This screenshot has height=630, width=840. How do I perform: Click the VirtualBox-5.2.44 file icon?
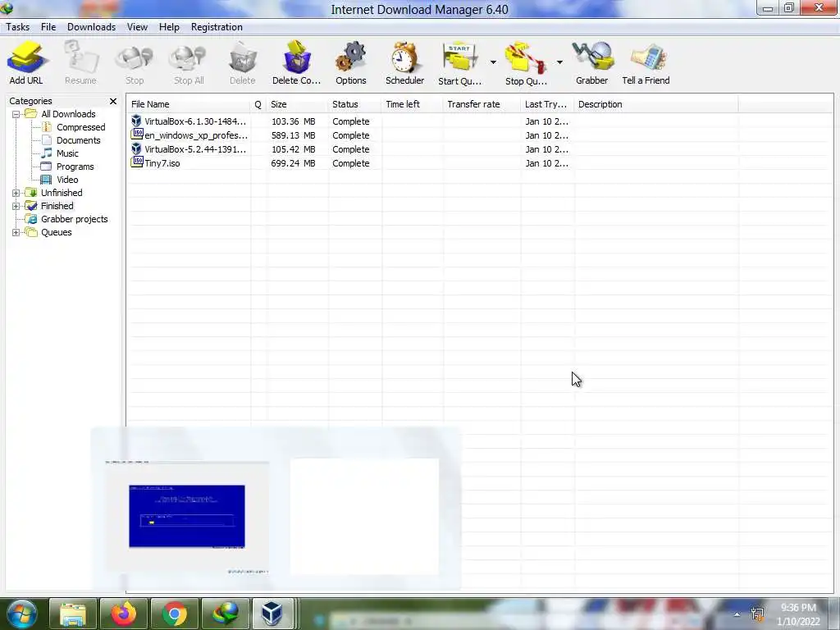click(x=137, y=149)
